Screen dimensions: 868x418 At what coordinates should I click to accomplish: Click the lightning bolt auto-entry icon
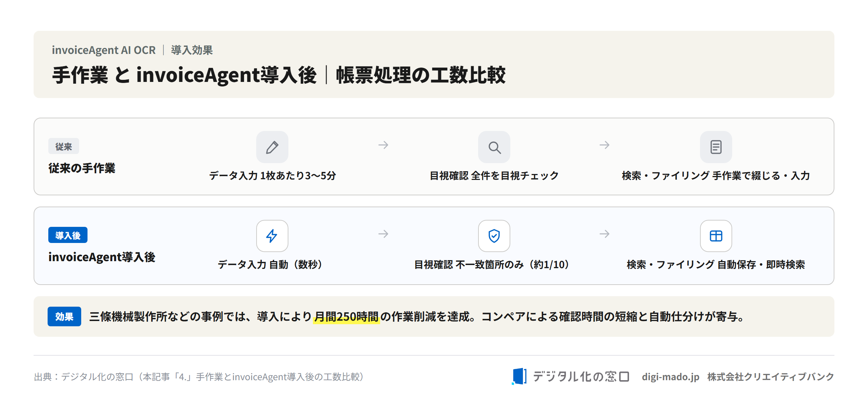click(x=272, y=236)
